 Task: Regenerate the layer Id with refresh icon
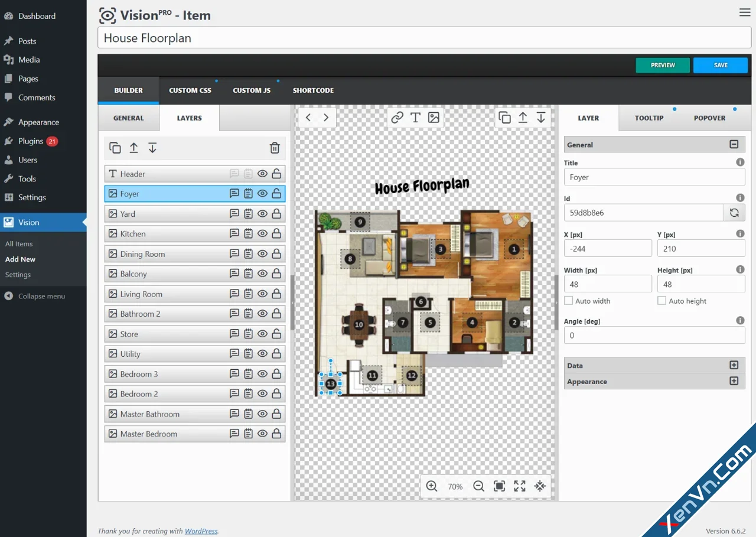pyautogui.click(x=734, y=213)
